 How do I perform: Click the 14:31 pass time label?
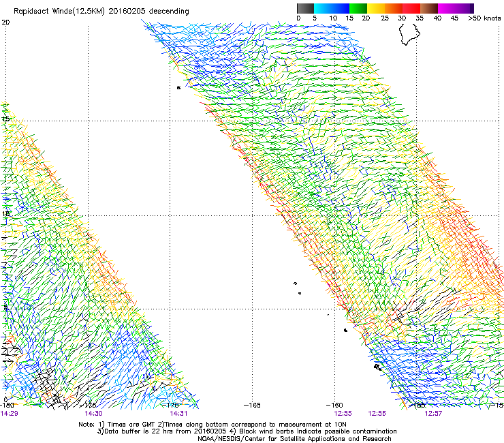(x=178, y=413)
